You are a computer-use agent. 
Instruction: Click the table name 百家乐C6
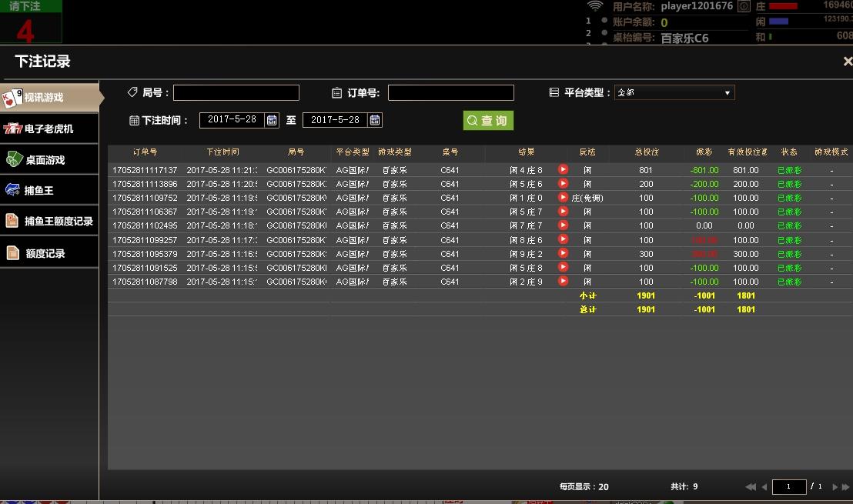pos(684,38)
